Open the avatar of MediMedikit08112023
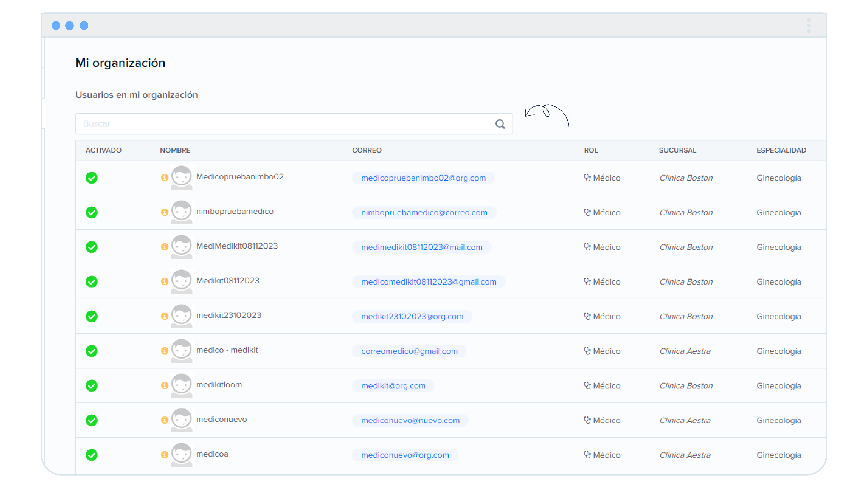The width and height of the screenshot is (868, 488). click(x=181, y=246)
